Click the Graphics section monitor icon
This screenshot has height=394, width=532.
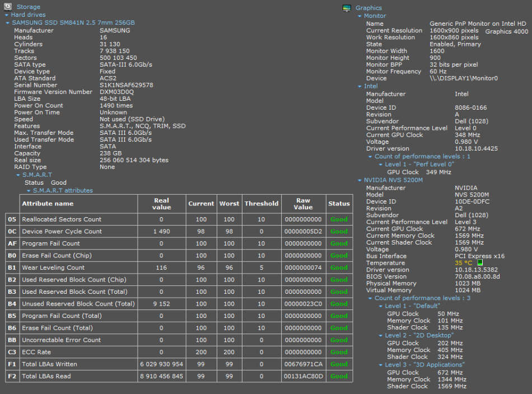click(x=347, y=8)
